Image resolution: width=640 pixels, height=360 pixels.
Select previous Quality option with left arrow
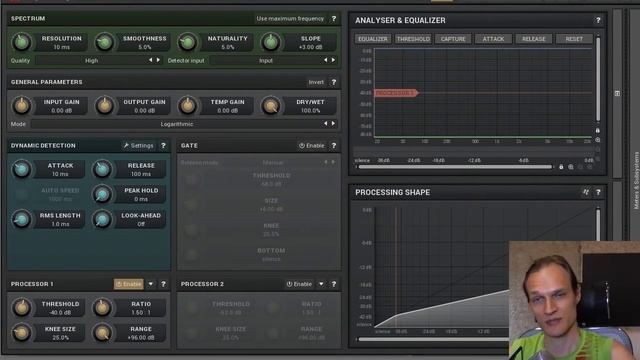click(x=150, y=60)
